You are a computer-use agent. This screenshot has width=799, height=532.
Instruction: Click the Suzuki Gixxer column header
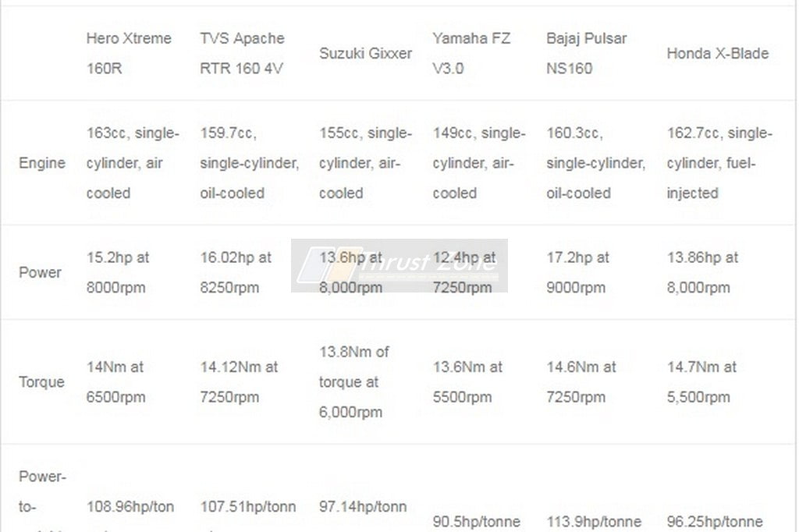(365, 53)
